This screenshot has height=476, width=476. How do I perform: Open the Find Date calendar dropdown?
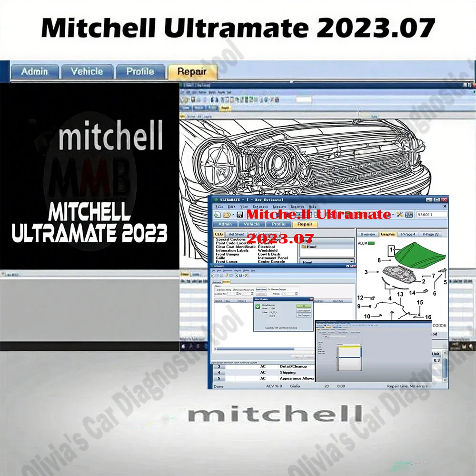point(296,294)
